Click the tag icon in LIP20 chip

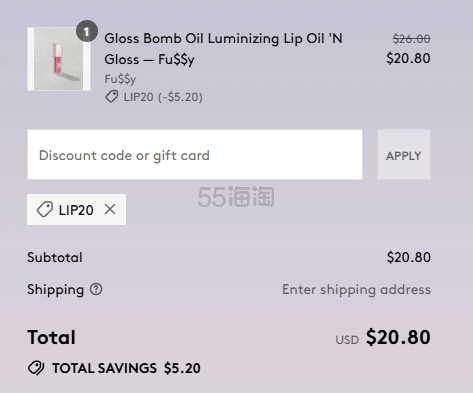pyautogui.click(x=45, y=210)
